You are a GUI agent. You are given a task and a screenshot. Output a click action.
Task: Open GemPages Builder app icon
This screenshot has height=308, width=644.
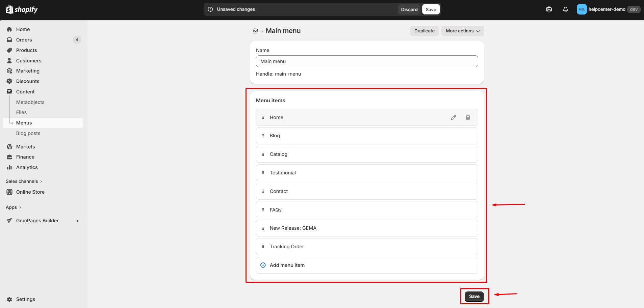pos(9,221)
